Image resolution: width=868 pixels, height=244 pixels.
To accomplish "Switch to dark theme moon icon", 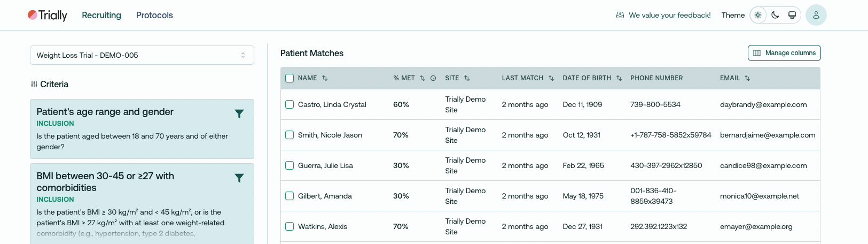I will (775, 15).
